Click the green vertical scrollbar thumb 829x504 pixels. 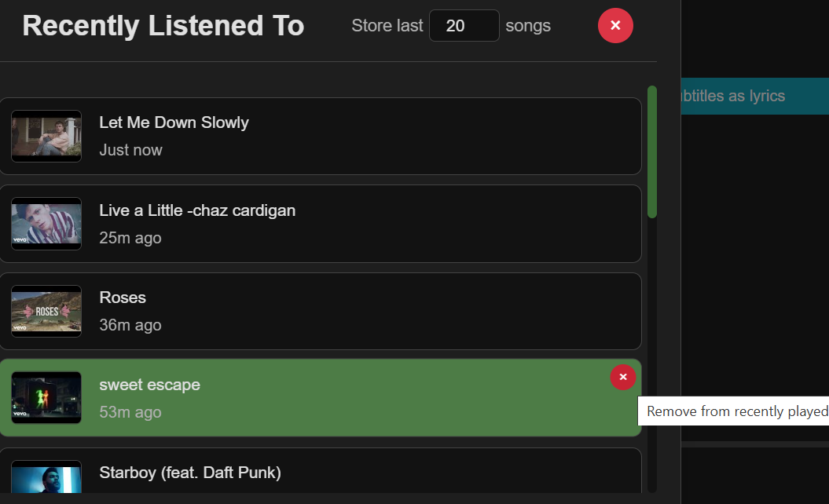[x=652, y=152]
